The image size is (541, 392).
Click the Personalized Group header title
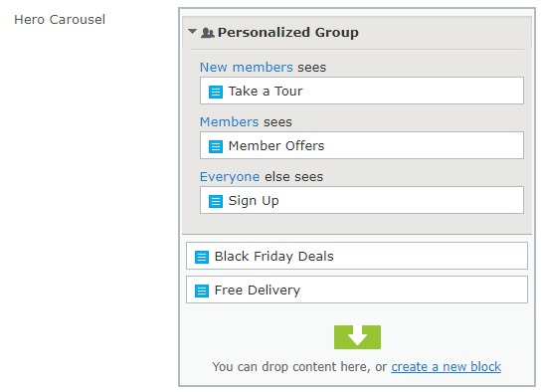(288, 33)
